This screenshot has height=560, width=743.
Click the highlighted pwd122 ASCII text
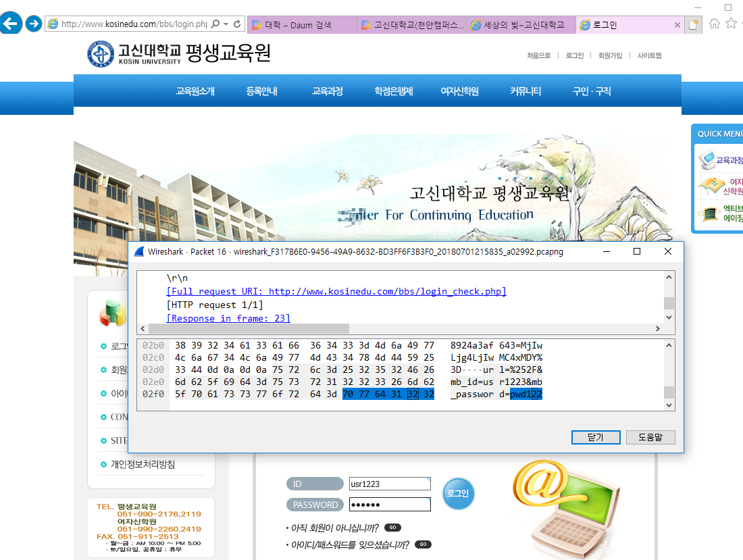pos(526,394)
